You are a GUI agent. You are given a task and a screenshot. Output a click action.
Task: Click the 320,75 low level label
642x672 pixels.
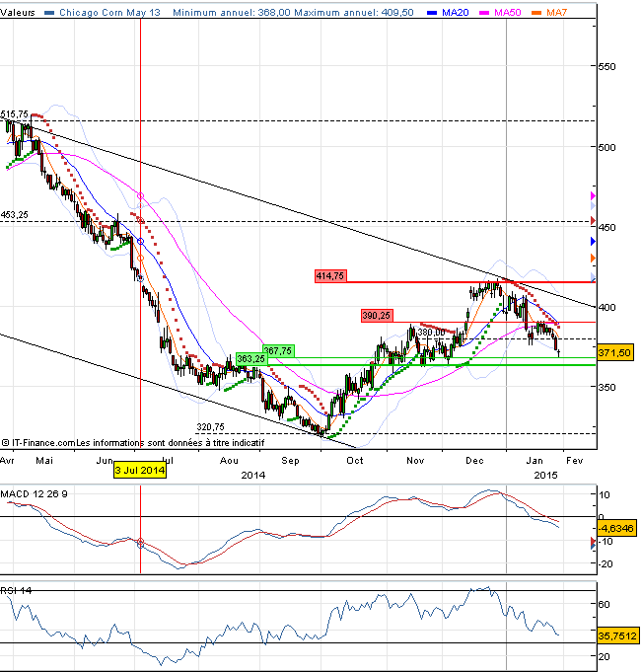(210, 427)
